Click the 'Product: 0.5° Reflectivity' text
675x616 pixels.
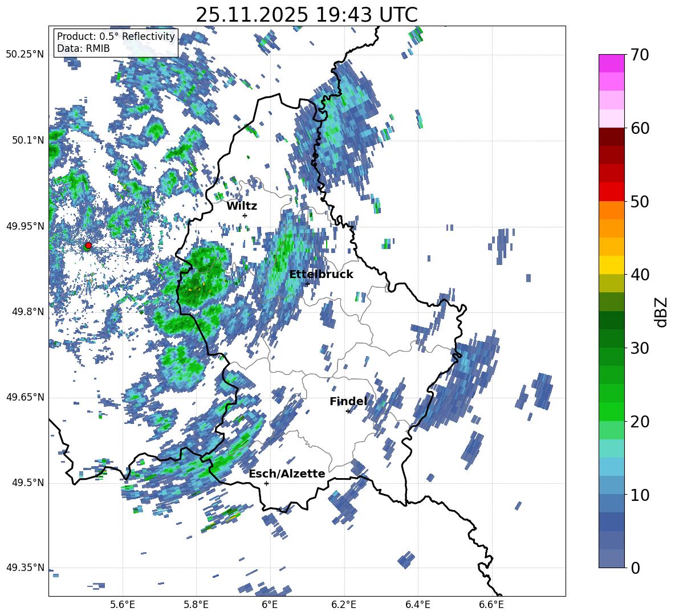(x=116, y=36)
